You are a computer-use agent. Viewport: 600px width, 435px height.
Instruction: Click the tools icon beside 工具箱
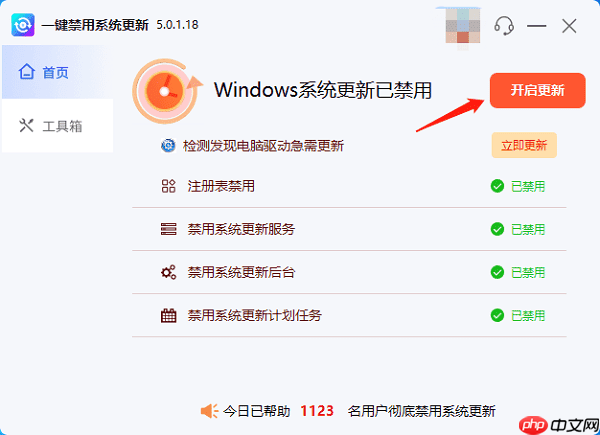click(26, 125)
